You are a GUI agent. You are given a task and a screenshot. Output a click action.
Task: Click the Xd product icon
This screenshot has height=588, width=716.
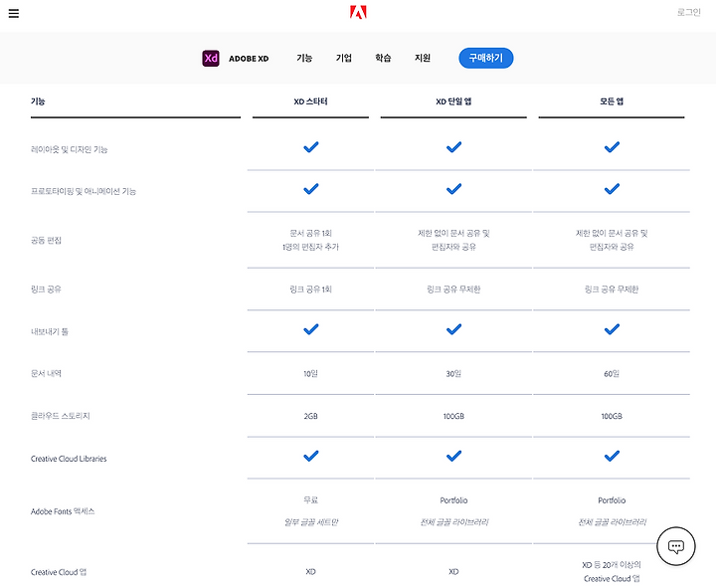coord(211,58)
